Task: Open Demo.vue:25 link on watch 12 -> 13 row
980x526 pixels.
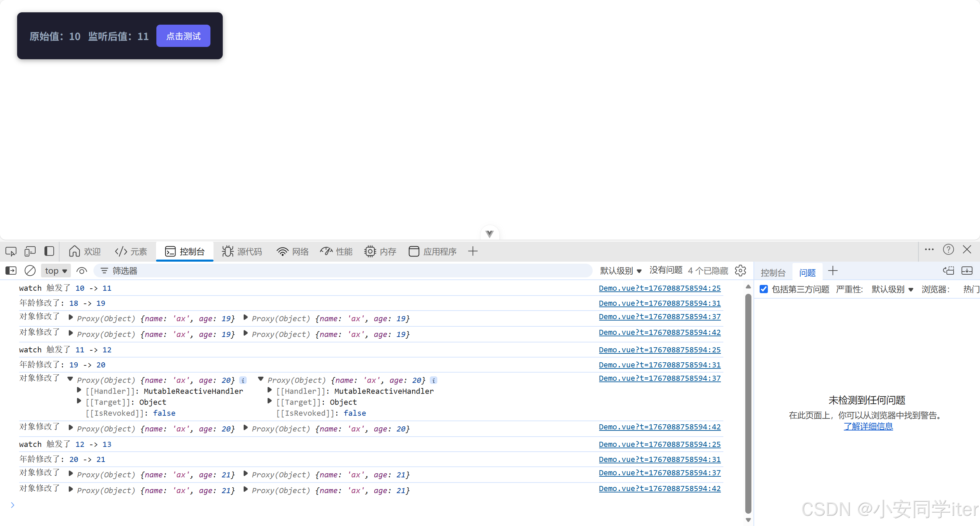Action: 660,444
